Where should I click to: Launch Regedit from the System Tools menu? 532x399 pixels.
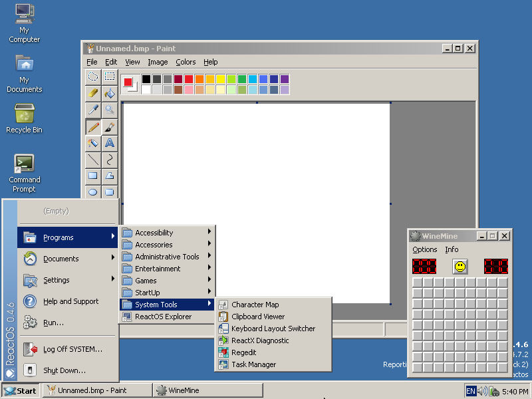(x=273, y=352)
